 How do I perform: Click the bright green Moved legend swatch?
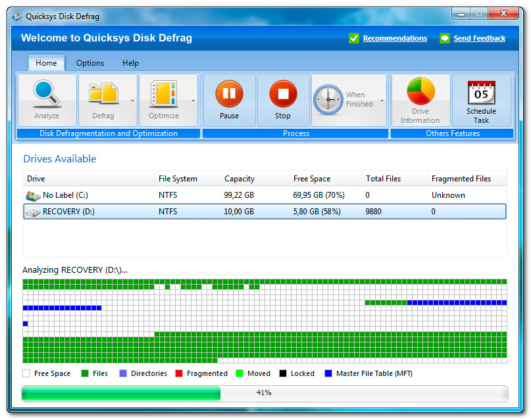click(x=240, y=373)
